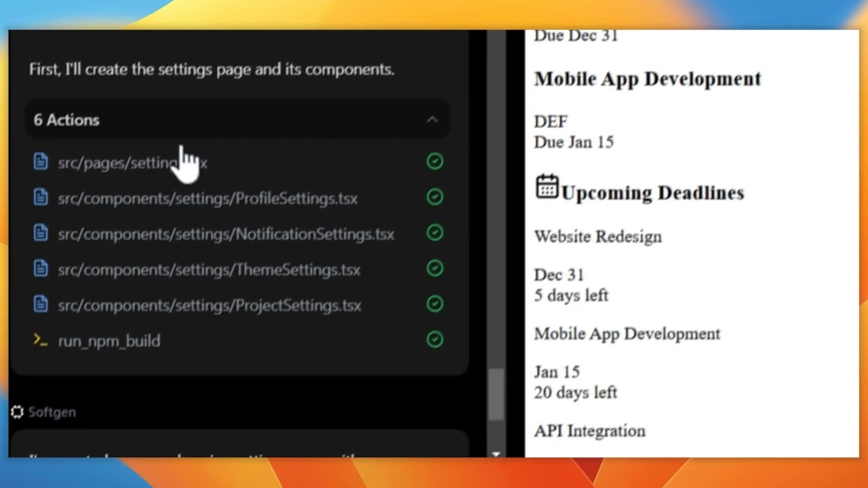Screen dimensions: 868x488
Task: Select Website Redesign under Upcoming Deadlines
Action: [x=597, y=237]
